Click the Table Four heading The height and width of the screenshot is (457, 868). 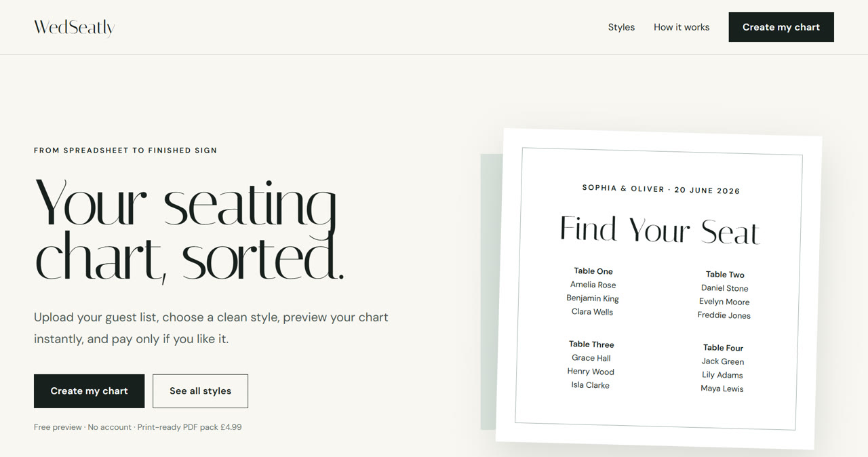click(x=723, y=348)
